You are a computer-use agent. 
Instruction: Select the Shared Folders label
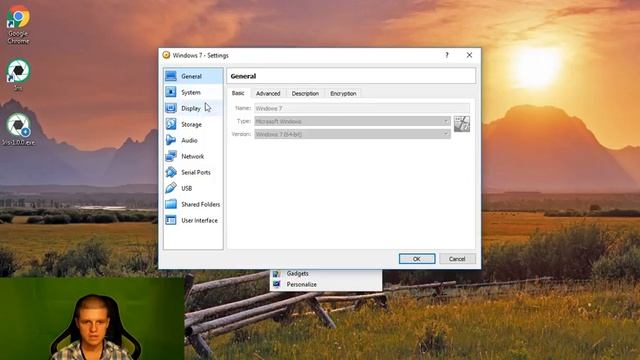(200, 204)
